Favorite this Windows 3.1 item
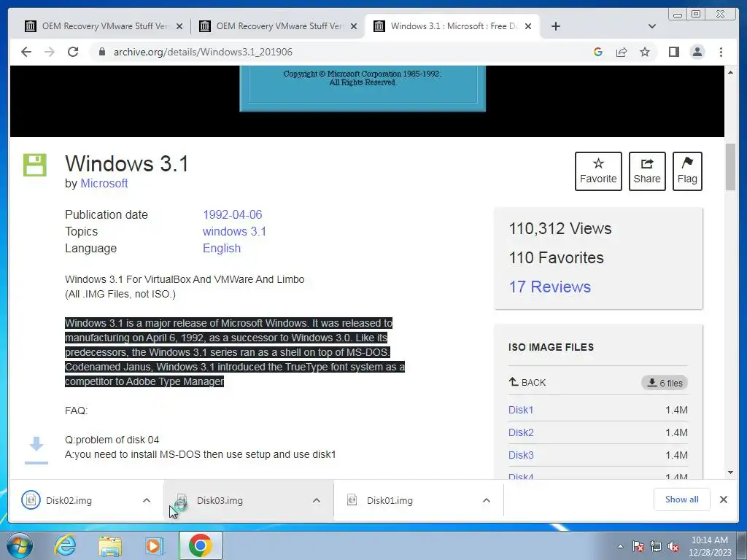This screenshot has height=560, width=747. [x=598, y=171]
